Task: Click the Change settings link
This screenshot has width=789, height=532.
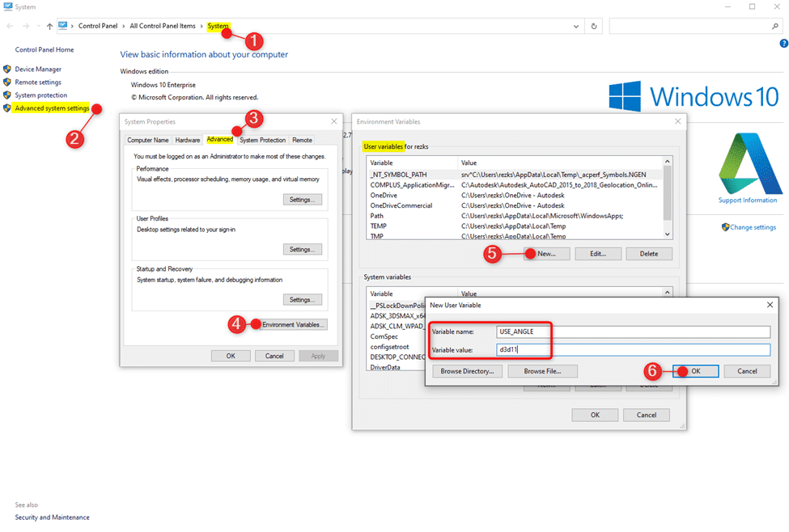Action: pos(753,227)
